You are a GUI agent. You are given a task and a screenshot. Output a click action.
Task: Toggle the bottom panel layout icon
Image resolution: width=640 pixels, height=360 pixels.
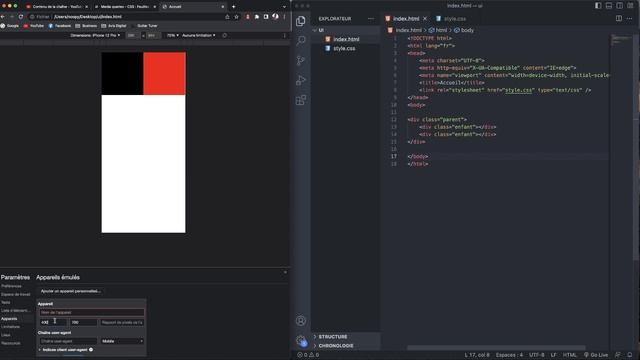609,6
